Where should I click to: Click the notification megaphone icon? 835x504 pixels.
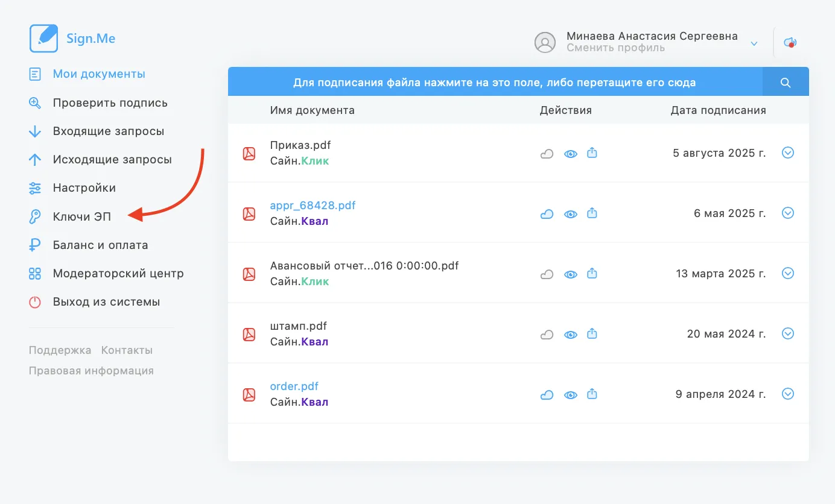[790, 43]
